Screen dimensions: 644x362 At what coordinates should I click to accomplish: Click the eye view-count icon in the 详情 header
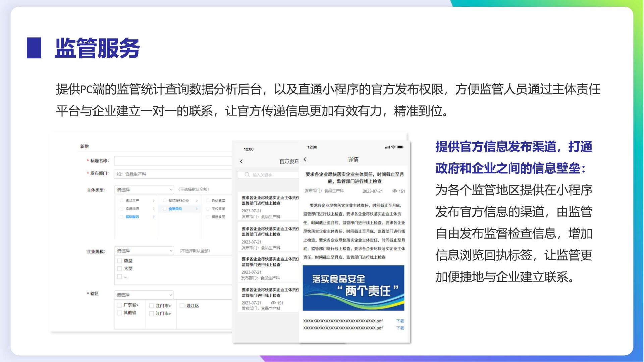pyautogui.click(x=394, y=191)
